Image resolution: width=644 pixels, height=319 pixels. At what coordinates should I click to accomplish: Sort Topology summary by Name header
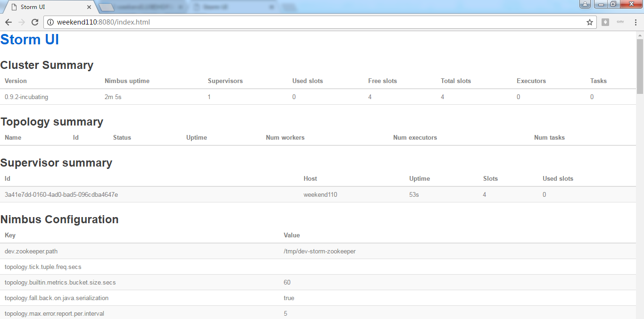click(x=13, y=138)
